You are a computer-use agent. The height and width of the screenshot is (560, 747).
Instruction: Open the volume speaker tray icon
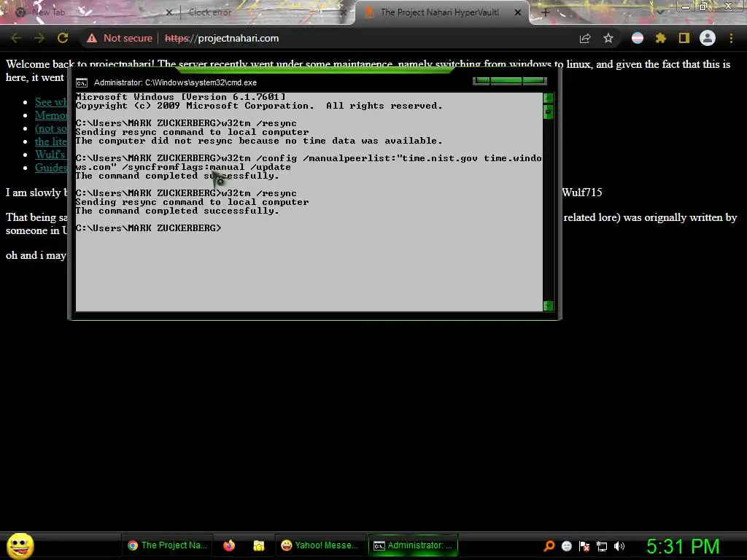619,546
